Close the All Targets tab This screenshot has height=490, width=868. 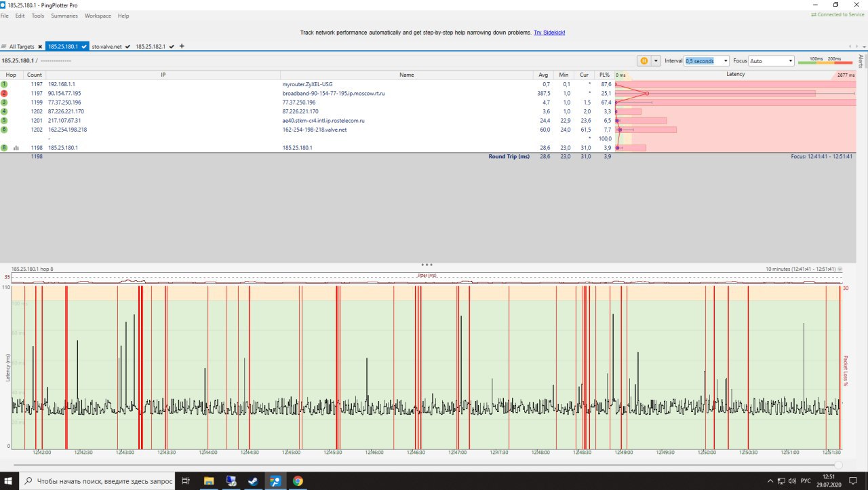(40, 47)
